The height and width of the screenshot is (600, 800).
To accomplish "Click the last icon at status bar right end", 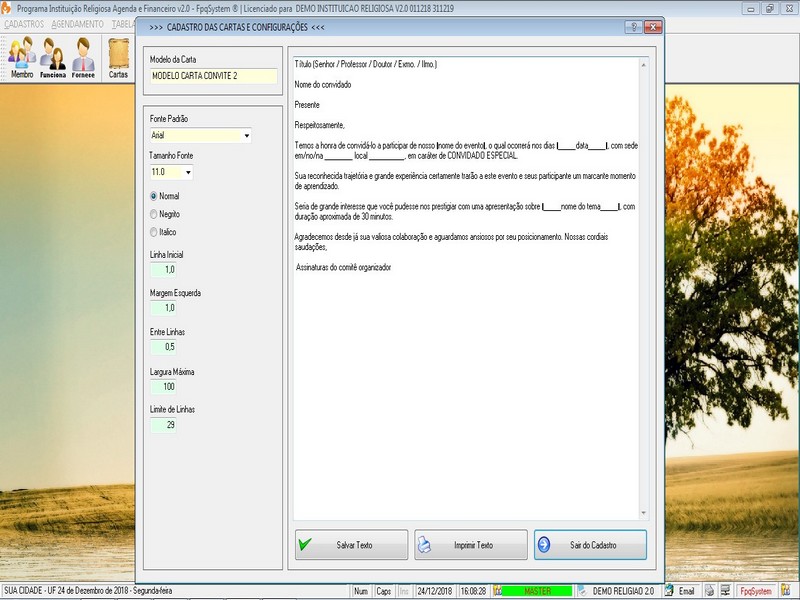I will pos(785,591).
